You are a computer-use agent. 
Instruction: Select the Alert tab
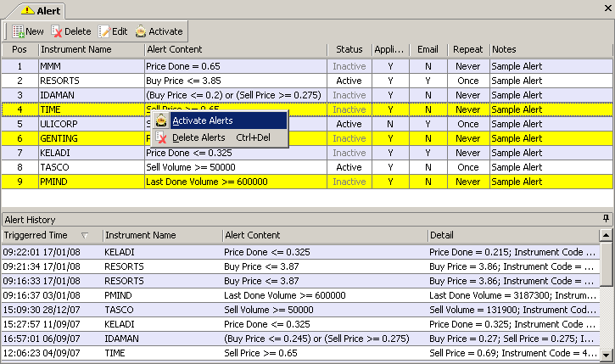pos(42,10)
